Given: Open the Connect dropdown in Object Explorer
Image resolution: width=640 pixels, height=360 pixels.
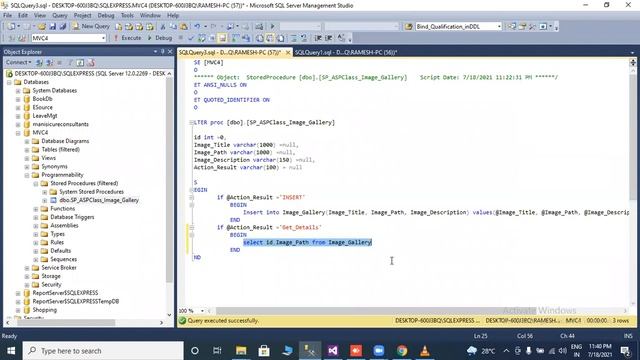Looking at the screenshot, I should tap(18, 62).
